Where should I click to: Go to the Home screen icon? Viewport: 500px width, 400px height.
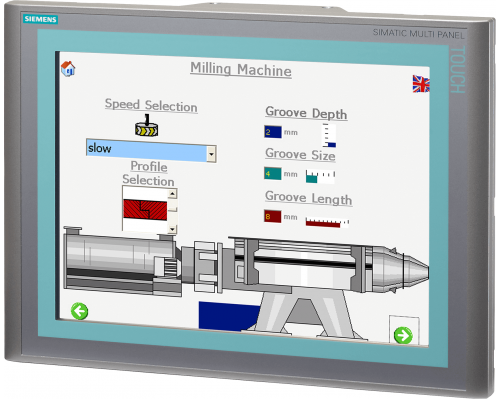68,69
